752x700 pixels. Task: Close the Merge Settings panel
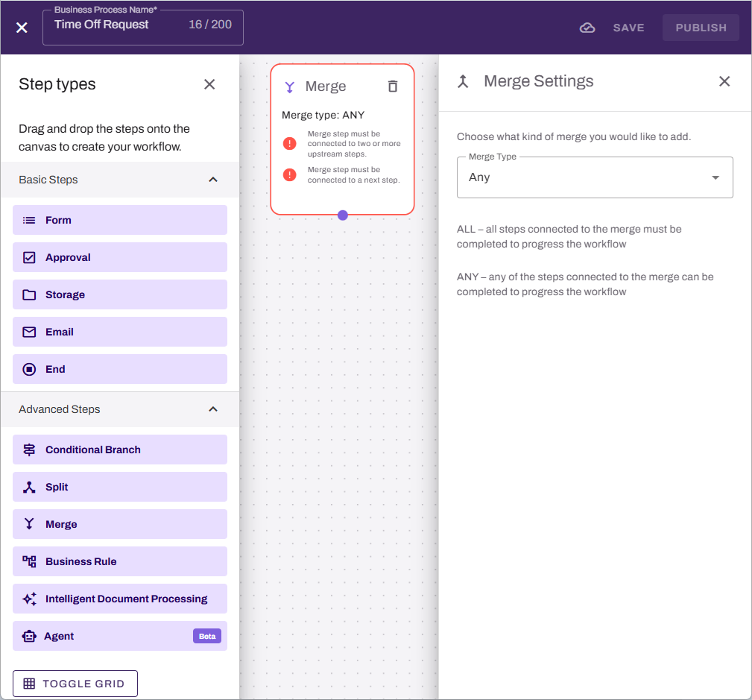pos(724,81)
